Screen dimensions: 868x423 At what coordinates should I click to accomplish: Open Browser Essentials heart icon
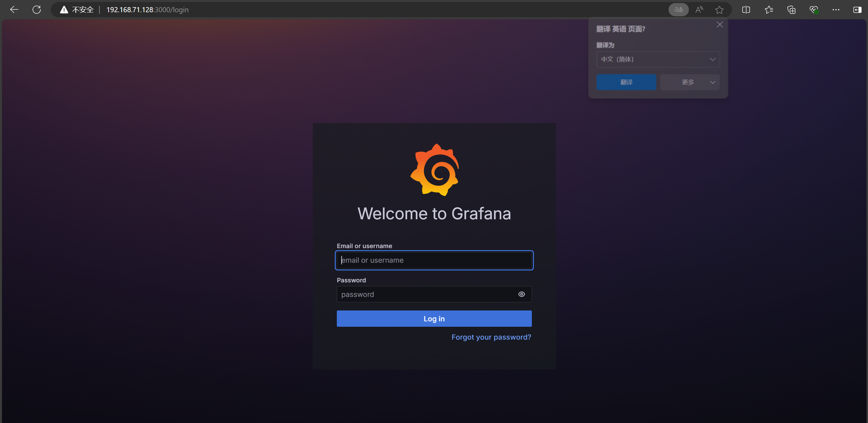point(814,10)
